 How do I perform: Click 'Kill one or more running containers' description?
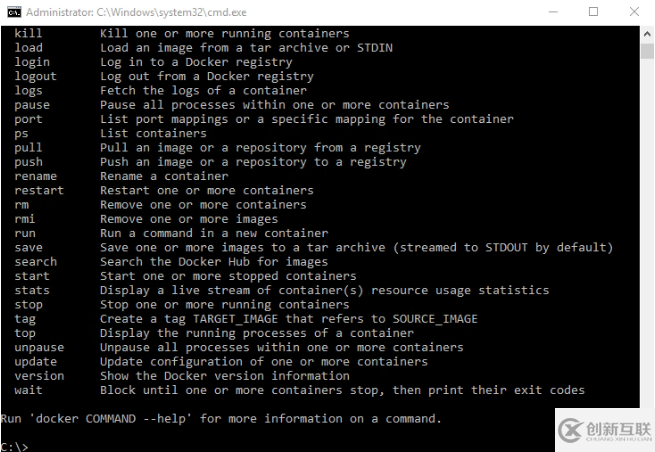[225, 33]
